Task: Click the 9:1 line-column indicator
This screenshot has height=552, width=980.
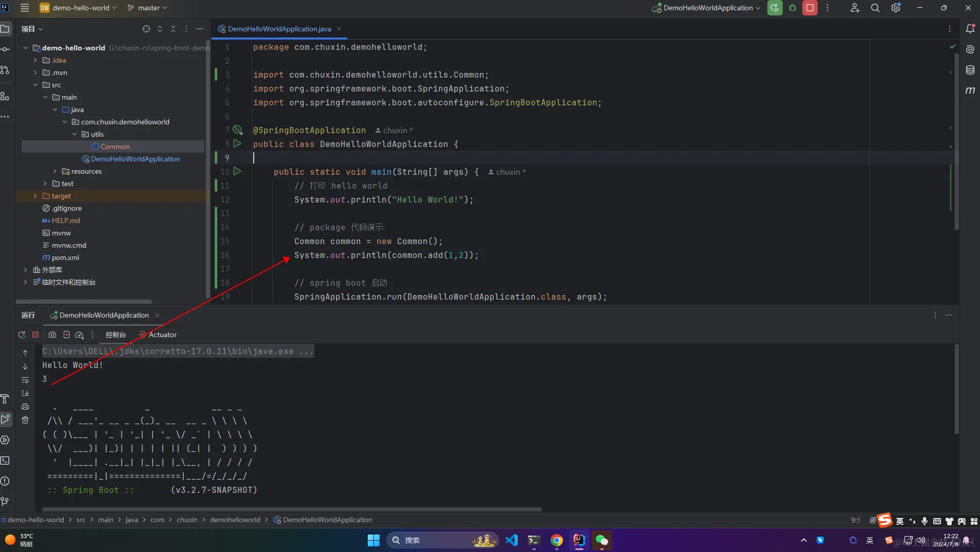Action: (x=855, y=520)
